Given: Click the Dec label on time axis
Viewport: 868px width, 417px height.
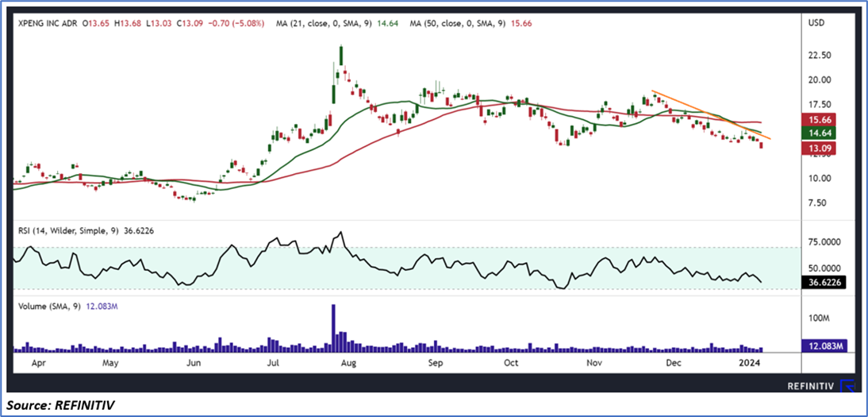Looking at the screenshot, I should click(x=674, y=364).
